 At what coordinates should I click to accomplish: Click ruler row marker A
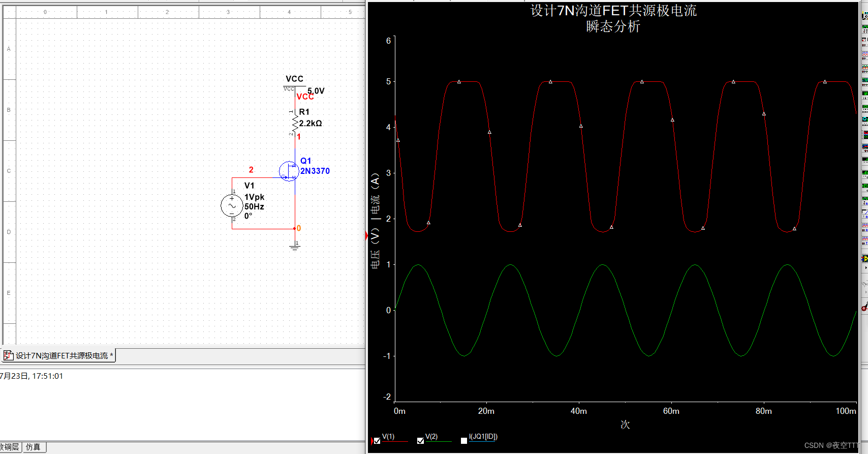pos(9,49)
